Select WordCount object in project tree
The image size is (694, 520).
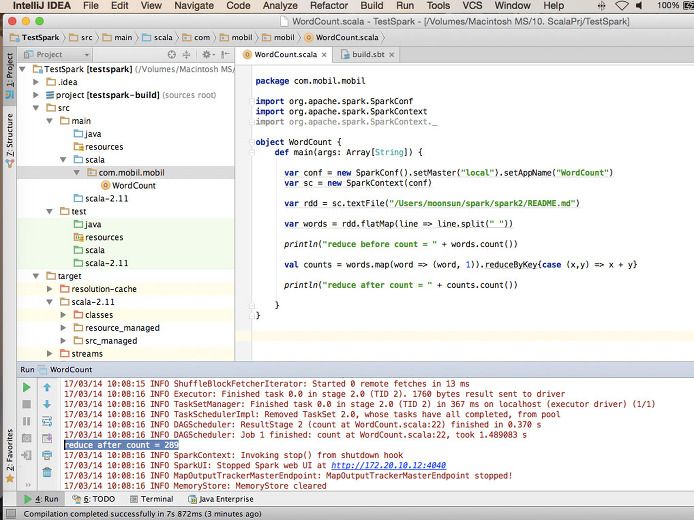(128, 185)
